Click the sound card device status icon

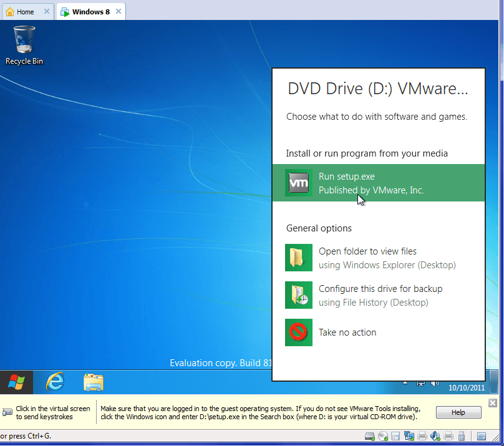[x=435, y=436]
